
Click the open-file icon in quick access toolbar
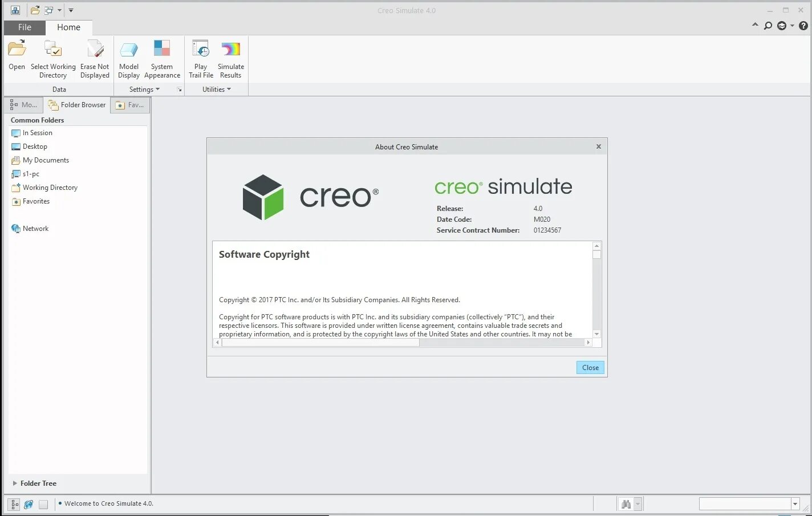pyautogui.click(x=35, y=10)
